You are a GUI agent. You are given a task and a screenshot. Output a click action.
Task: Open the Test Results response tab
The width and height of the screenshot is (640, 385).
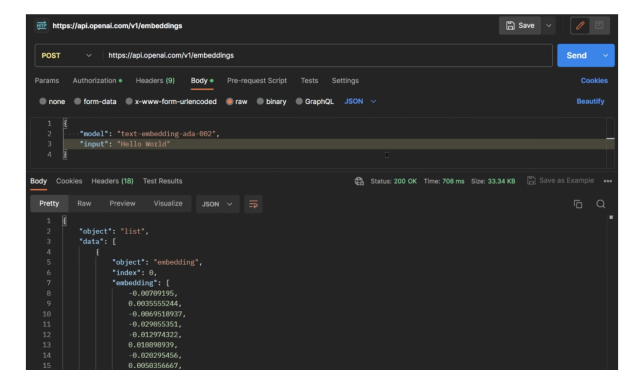click(162, 181)
